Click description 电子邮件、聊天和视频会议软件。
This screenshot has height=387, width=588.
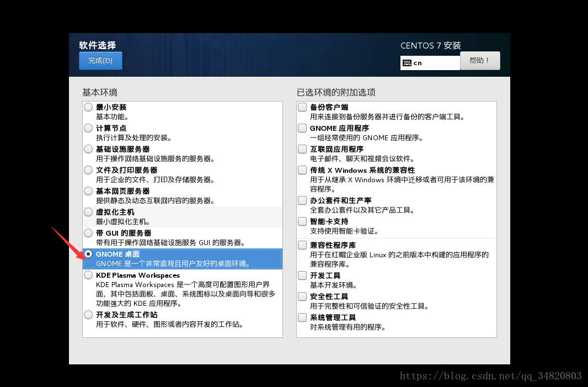point(362,159)
